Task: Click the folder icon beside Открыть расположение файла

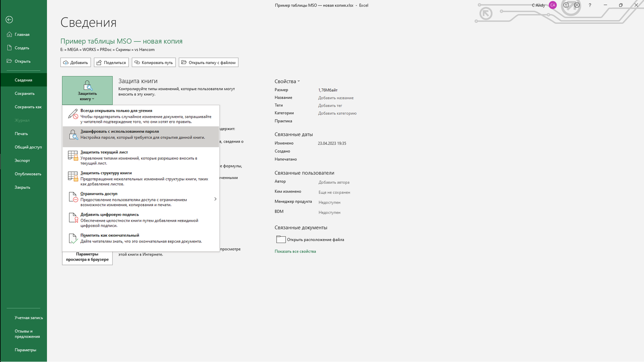Action: tap(281, 240)
